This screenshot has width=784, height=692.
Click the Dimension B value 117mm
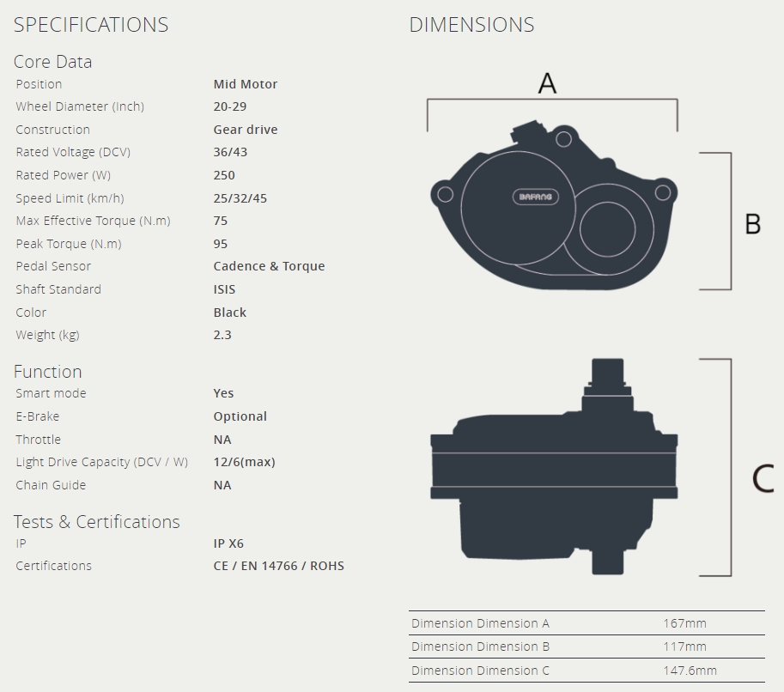point(684,646)
